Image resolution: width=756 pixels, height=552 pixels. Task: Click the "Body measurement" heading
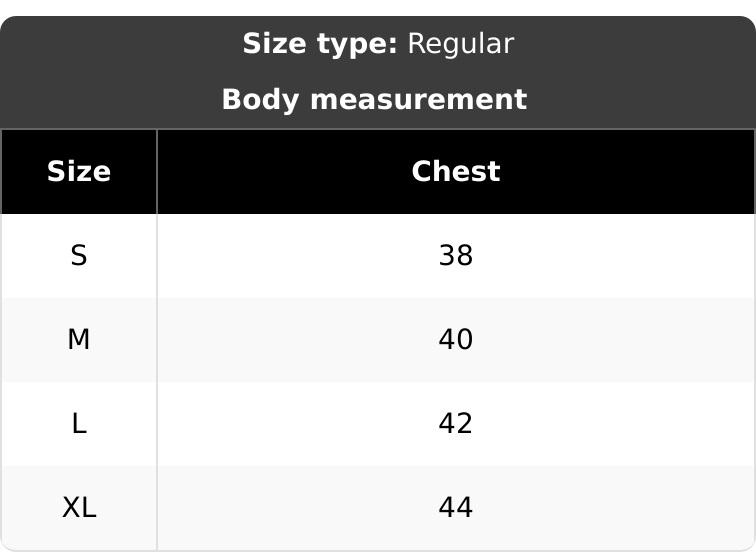click(x=374, y=100)
